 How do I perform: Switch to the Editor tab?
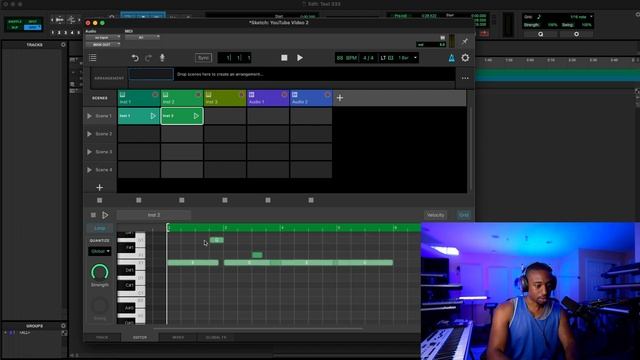[x=140, y=338]
